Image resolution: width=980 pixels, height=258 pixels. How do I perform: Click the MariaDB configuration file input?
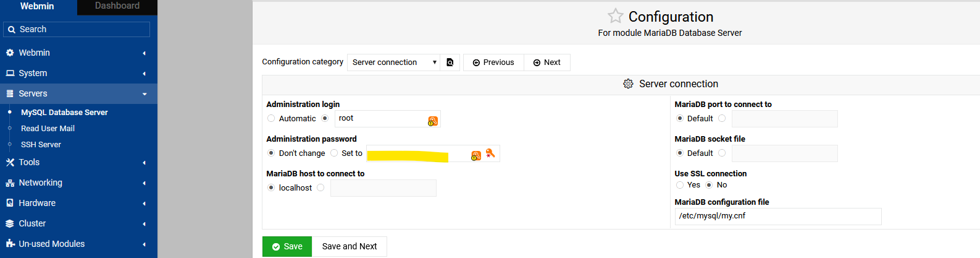coord(778,216)
